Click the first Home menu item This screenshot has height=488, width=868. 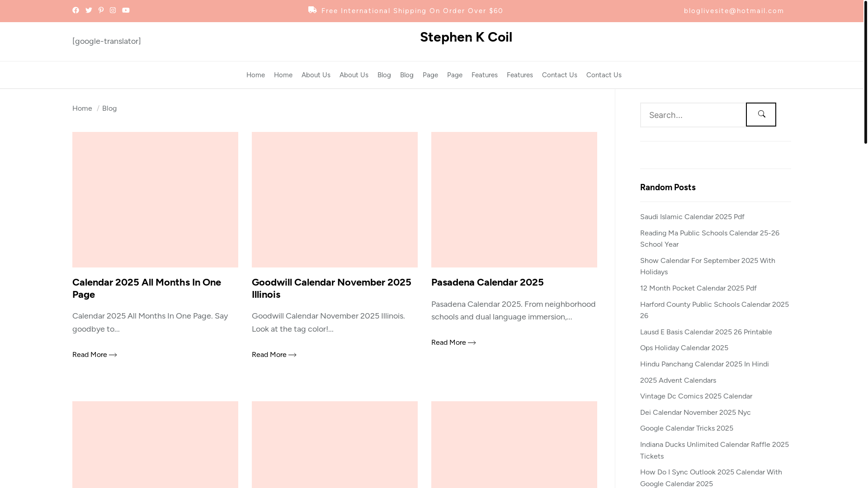[x=255, y=75]
